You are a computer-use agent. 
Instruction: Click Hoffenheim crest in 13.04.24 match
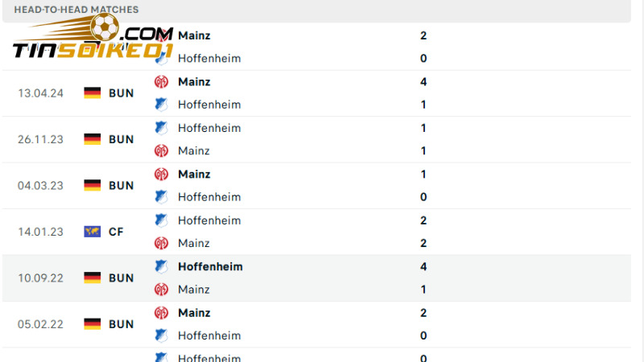click(x=161, y=105)
